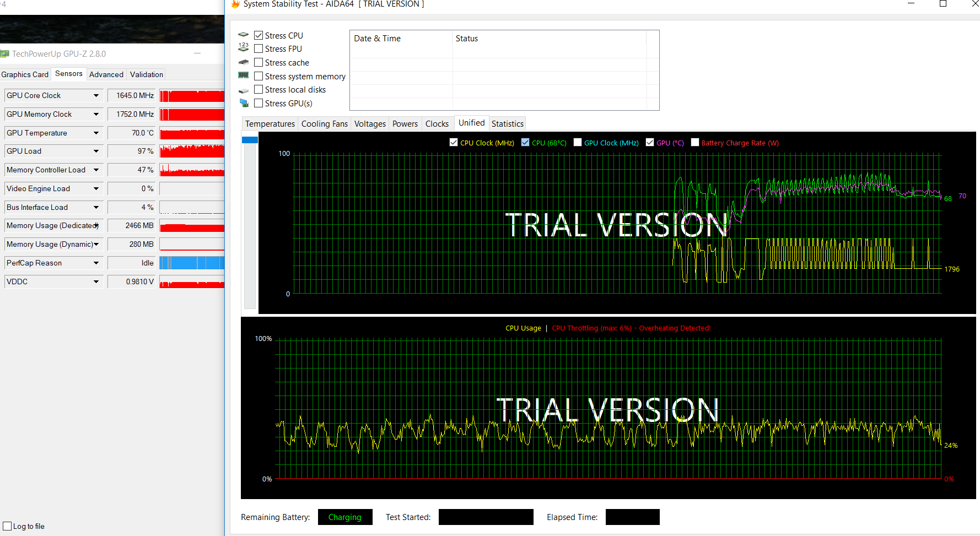
Task: Switch to the Voltages tab
Action: click(370, 124)
